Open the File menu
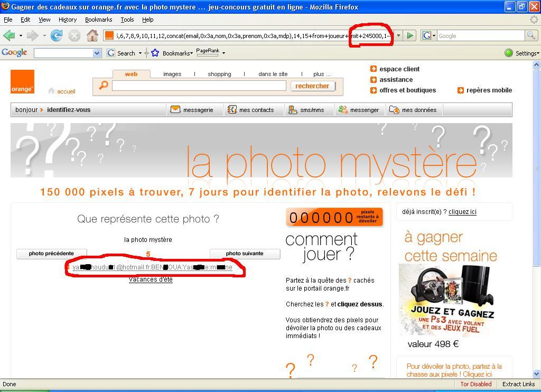Image resolution: width=541 pixels, height=392 pixels. coord(8,20)
